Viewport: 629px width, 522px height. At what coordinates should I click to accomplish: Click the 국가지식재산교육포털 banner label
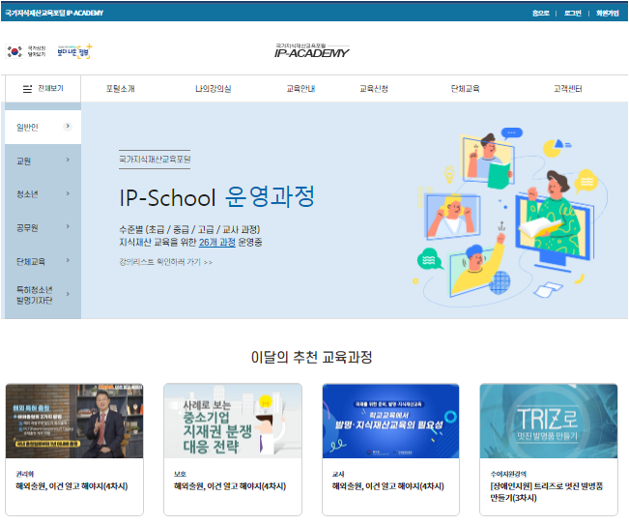click(154, 159)
